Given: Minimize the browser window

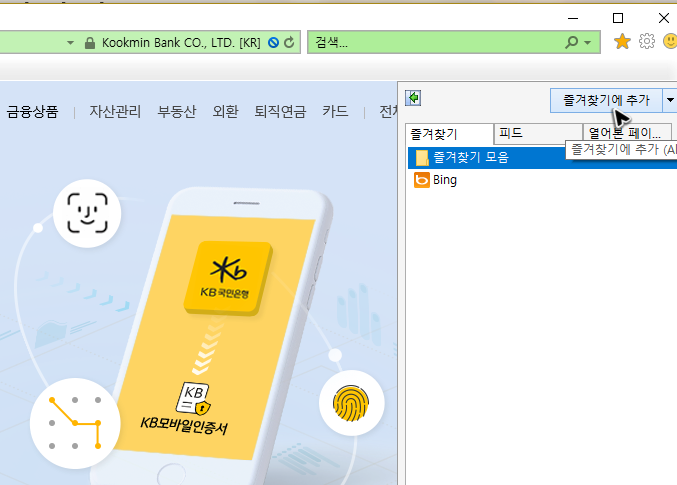Looking at the screenshot, I should point(573,18).
